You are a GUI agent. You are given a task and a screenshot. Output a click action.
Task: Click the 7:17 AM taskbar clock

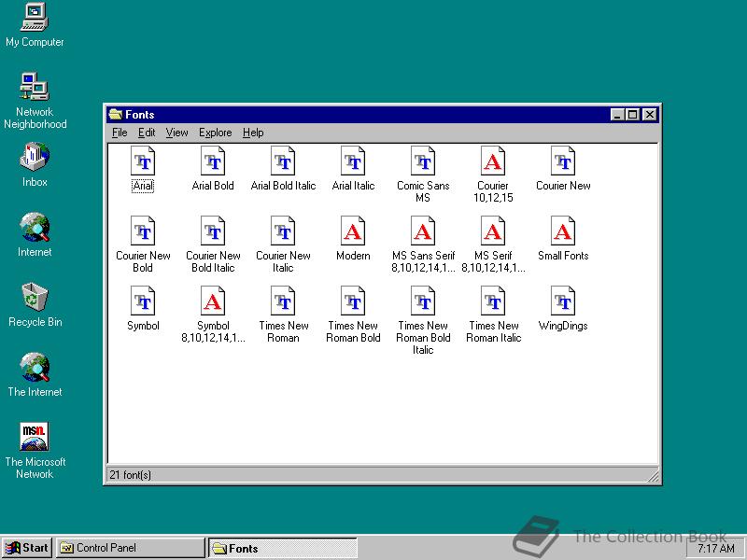tap(715, 549)
